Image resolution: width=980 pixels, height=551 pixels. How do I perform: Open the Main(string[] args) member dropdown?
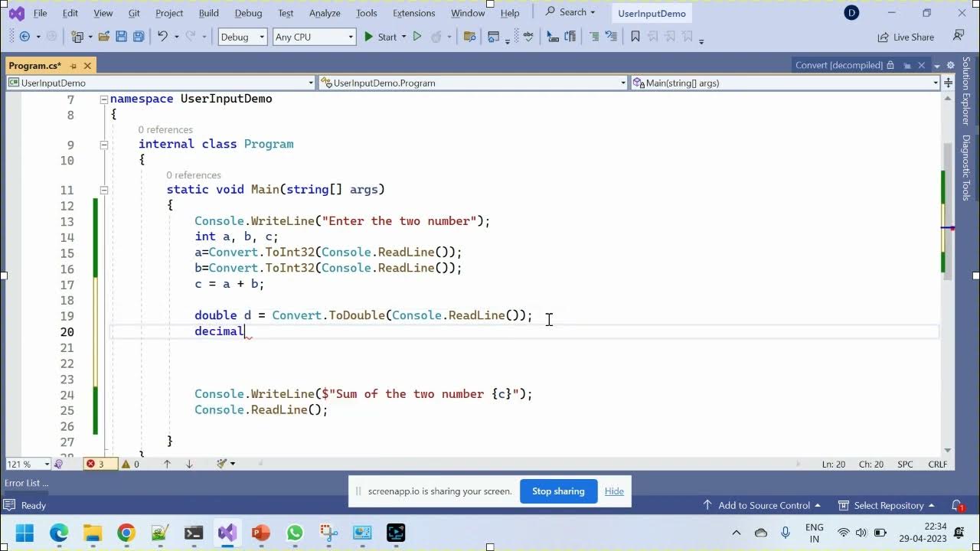(x=786, y=83)
